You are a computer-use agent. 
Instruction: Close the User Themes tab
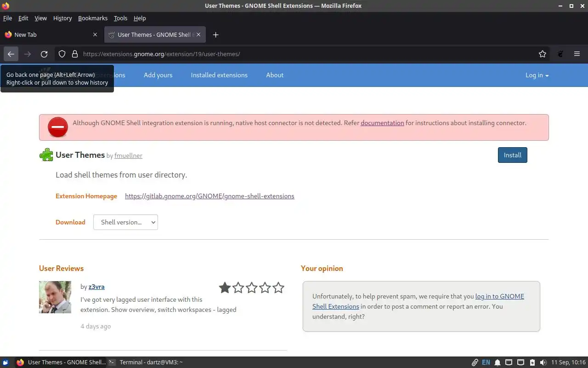pyautogui.click(x=198, y=34)
